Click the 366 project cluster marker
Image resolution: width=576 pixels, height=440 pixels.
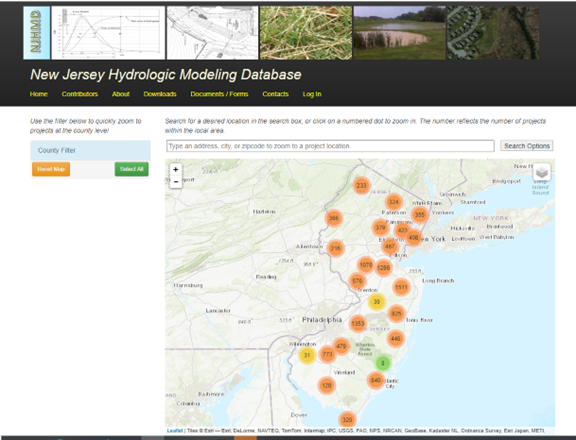tap(334, 218)
